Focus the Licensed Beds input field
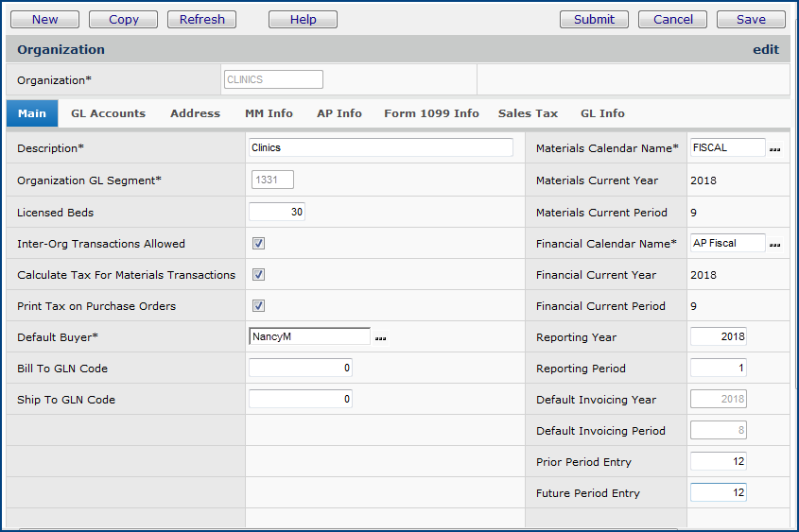Viewport: 799px width, 532px height. click(x=276, y=213)
